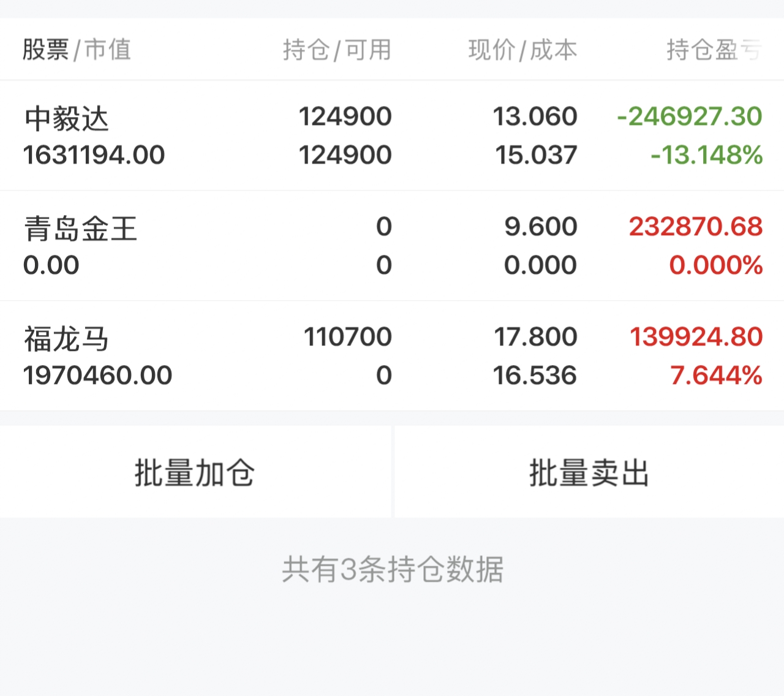Open the 中毅达 stock row
The height and width of the screenshot is (696, 784).
[x=392, y=135]
